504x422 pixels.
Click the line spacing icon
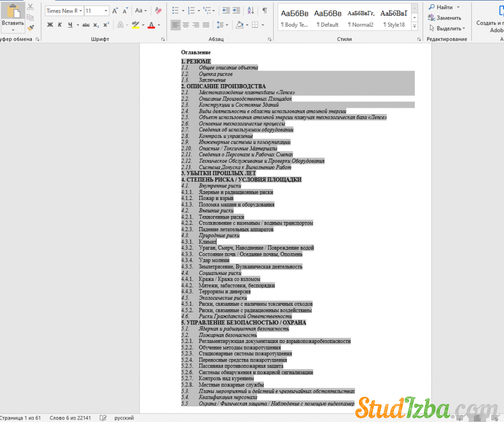[220, 25]
